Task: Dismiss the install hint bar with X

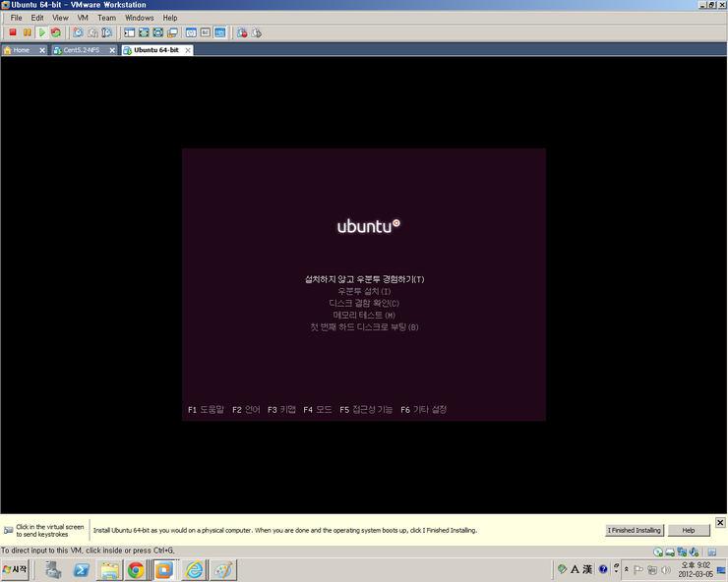Action: [x=720, y=523]
